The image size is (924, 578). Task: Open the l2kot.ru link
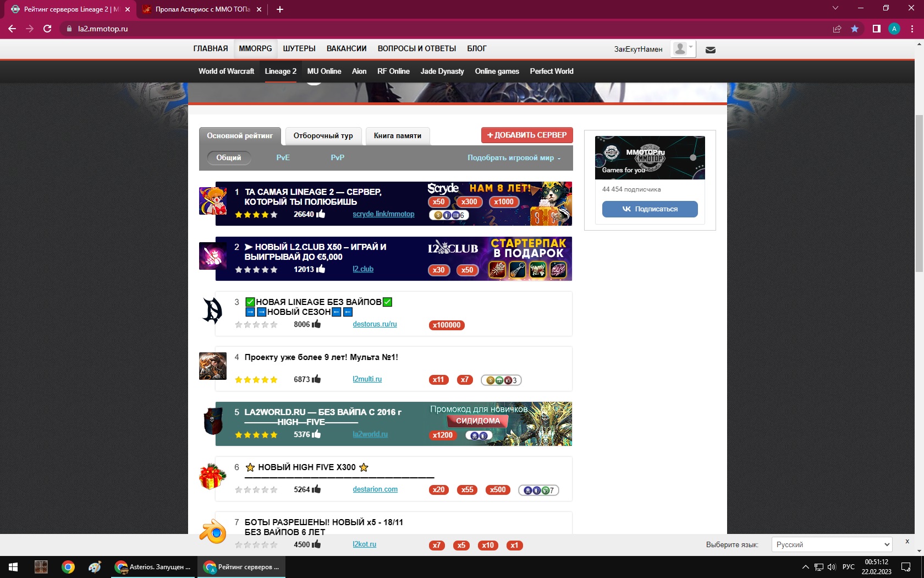tap(364, 544)
